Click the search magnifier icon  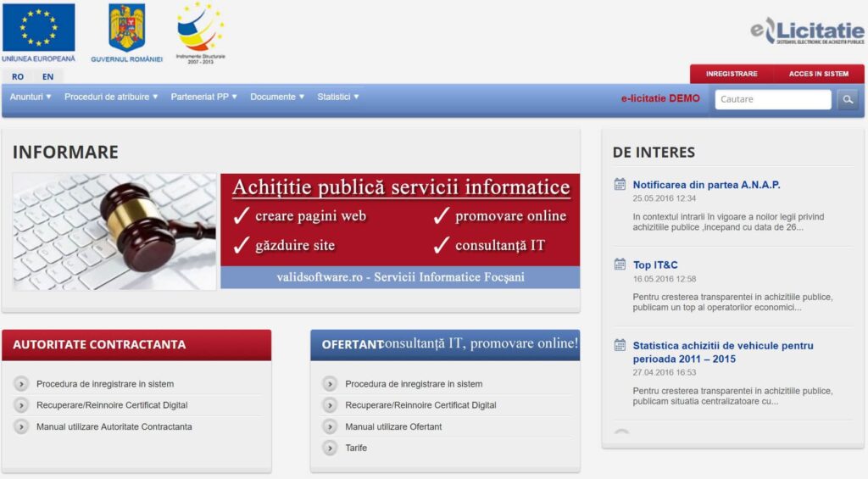[x=848, y=100]
